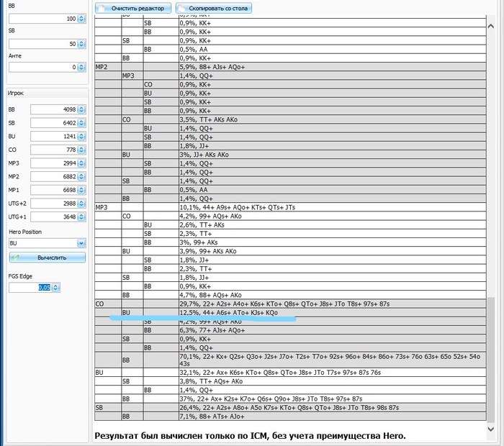
Task: Click the results scrollbar up arrow
Action: pos(491,26)
